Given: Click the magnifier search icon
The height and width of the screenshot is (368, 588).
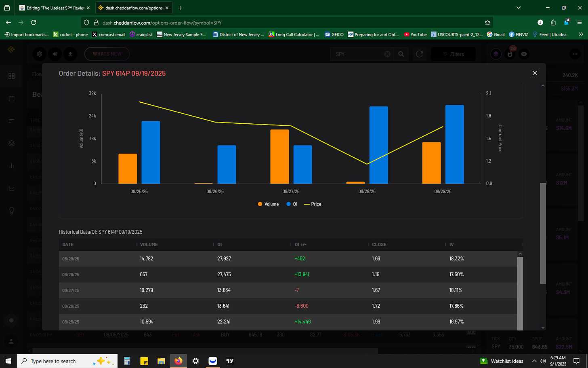Looking at the screenshot, I should point(401,54).
